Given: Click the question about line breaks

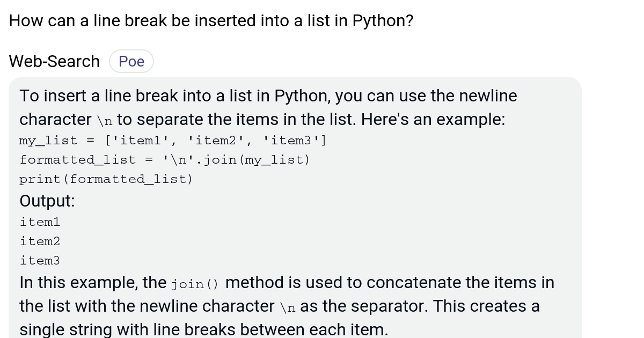Looking at the screenshot, I should tap(210, 20).
